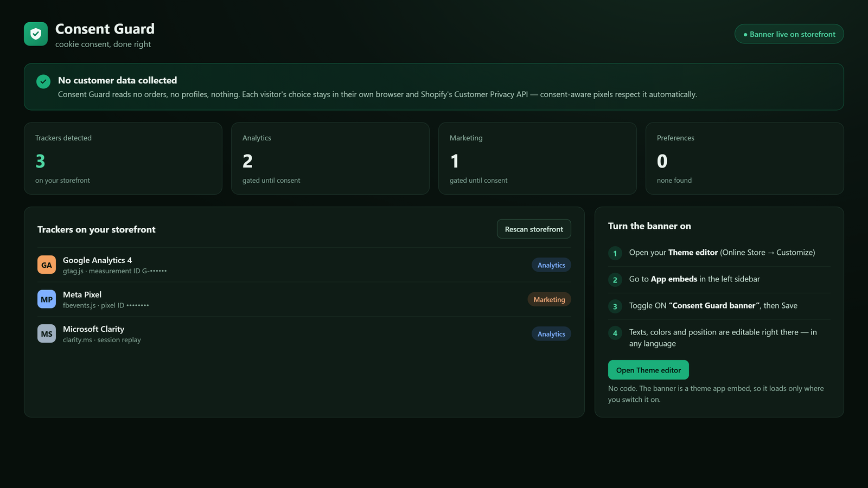Click 'Toggle ON Consent Guard banner' step text
Viewport: 868px width, 488px height.
pos(713,306)
